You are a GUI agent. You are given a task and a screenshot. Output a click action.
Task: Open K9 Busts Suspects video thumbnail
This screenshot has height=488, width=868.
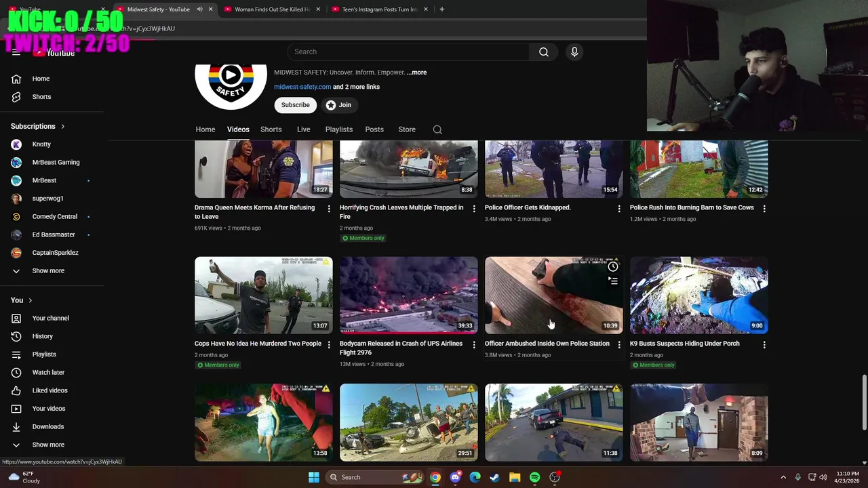click(x=698, y=295)
